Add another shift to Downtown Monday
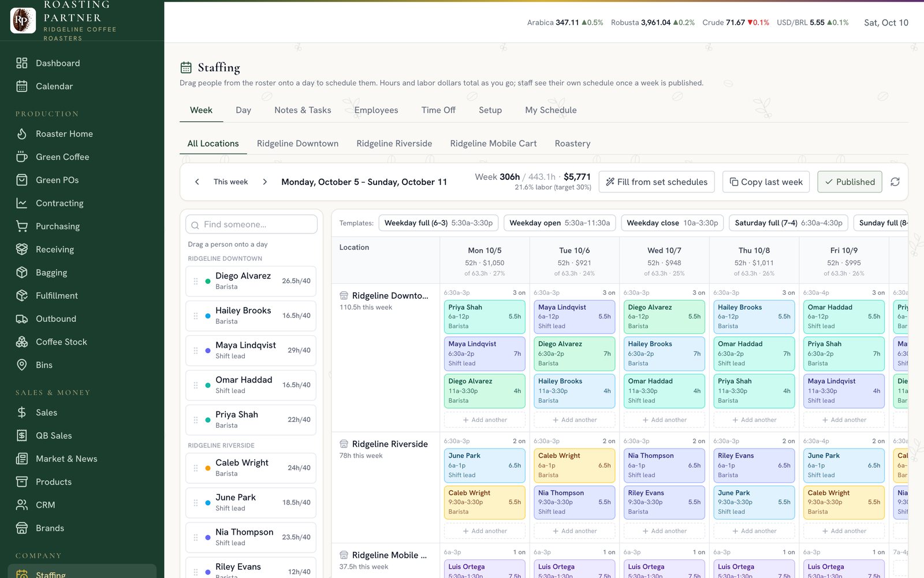This screenshot has height=578, width=924. [x=485, y=420]
